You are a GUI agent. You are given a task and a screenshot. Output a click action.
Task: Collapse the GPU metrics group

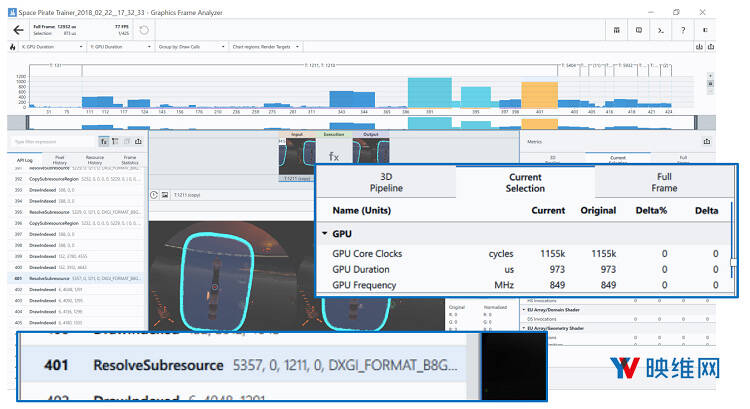point(325,232)
